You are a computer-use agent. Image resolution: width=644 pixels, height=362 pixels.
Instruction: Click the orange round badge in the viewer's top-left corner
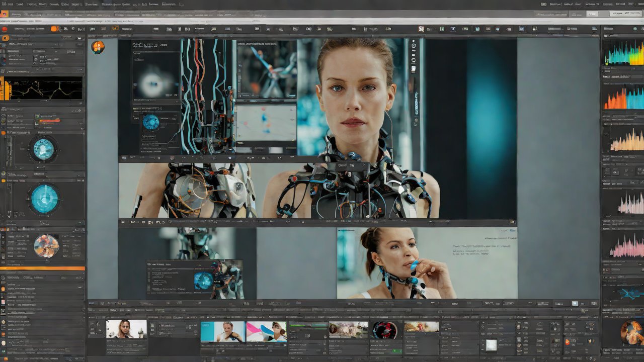[x=98, y=47]
